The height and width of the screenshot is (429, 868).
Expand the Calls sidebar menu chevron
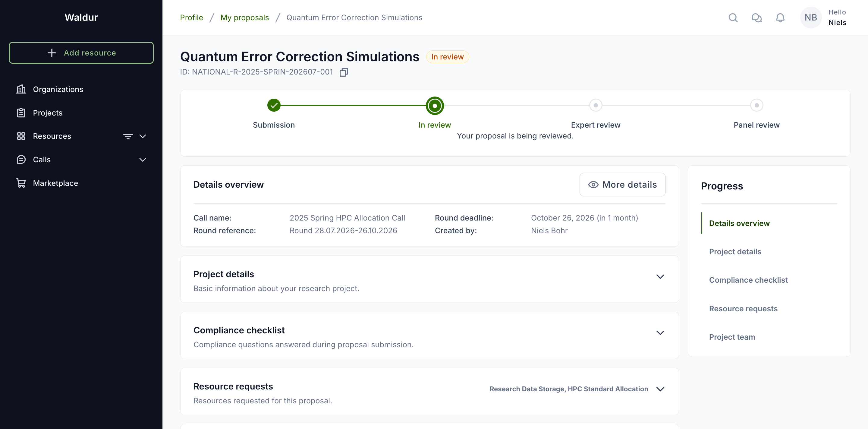coord(143,160)
